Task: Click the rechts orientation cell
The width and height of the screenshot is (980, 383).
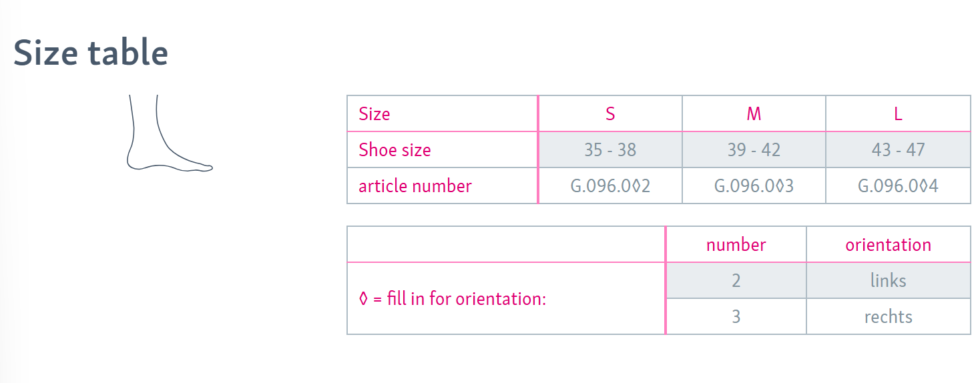Action: (888, 316)
